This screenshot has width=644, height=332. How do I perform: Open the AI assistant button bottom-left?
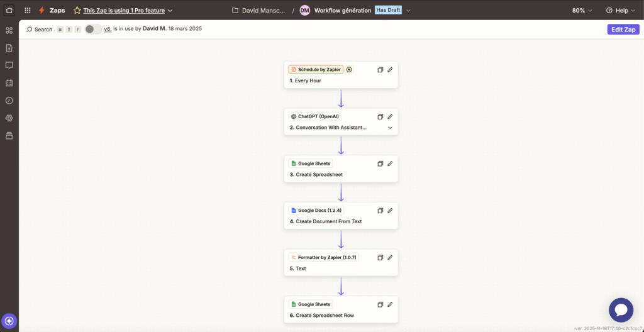tap(9, 321)
